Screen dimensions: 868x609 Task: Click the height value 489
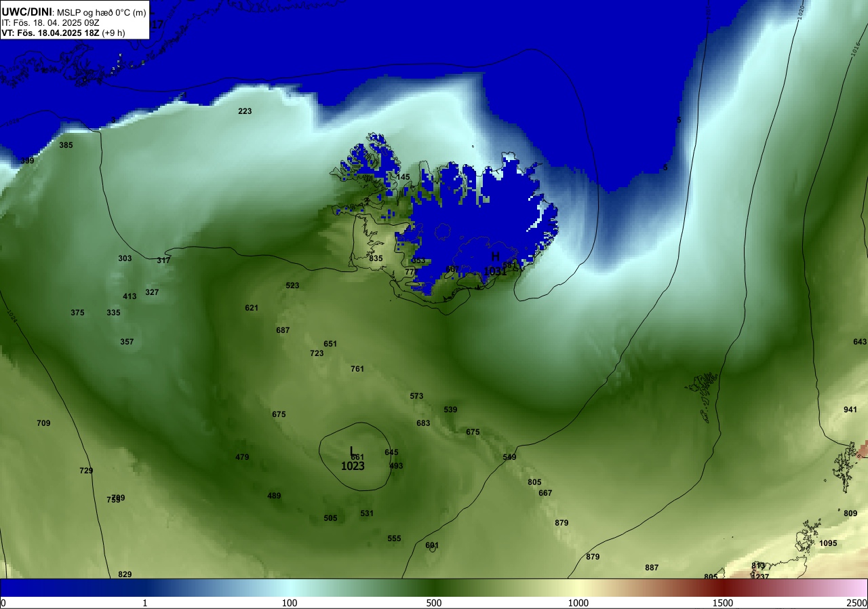274,496
